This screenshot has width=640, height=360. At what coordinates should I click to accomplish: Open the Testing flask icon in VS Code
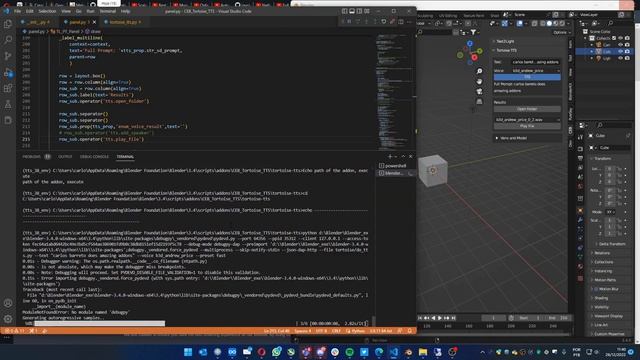(8, 104)
